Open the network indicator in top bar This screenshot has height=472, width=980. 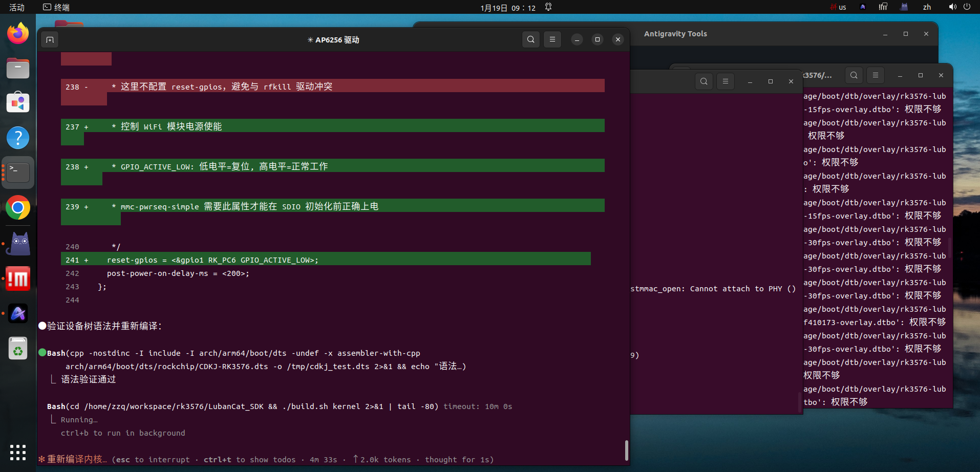pos(883,7)
